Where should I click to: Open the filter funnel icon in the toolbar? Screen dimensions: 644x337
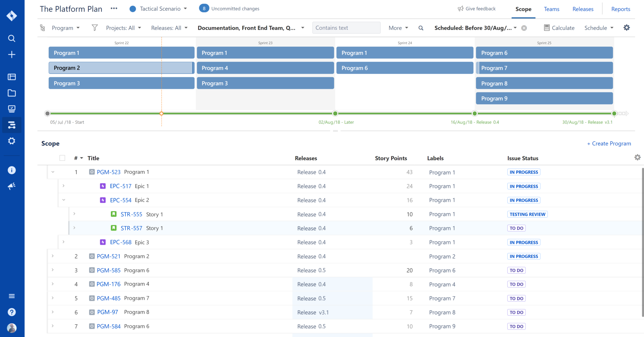pyautogui.click(x=94, y=28)
